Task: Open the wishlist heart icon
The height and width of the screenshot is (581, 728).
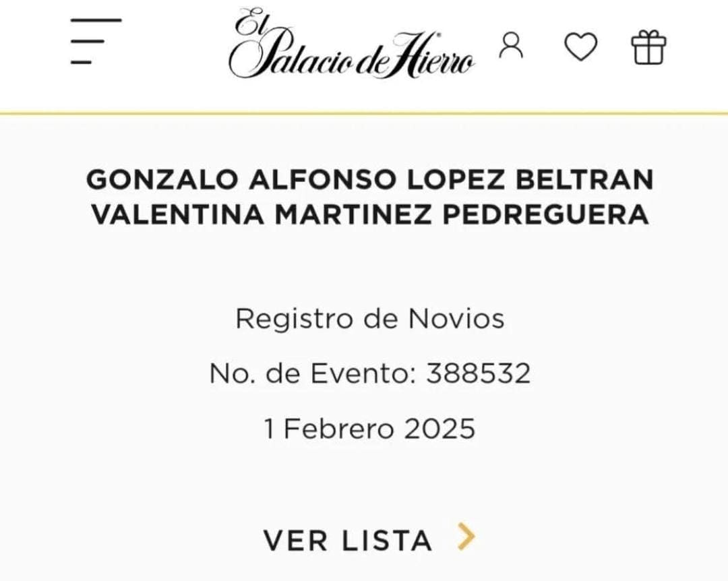Action: (580, 47)
